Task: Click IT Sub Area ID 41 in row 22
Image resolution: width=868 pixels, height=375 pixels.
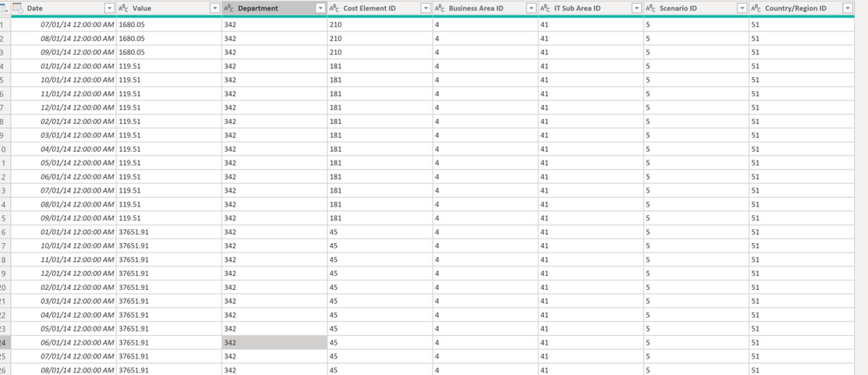Action: [591, 315]
